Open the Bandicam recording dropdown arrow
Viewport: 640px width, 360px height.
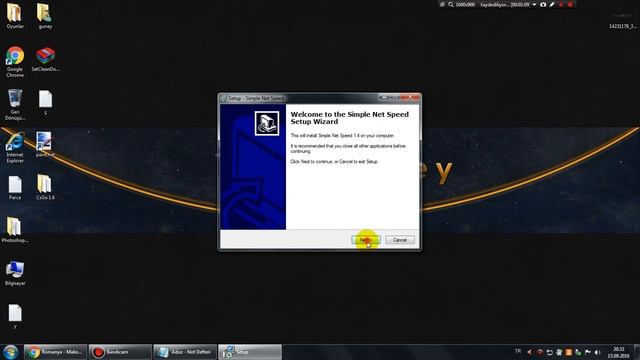[x=534, y=4]
